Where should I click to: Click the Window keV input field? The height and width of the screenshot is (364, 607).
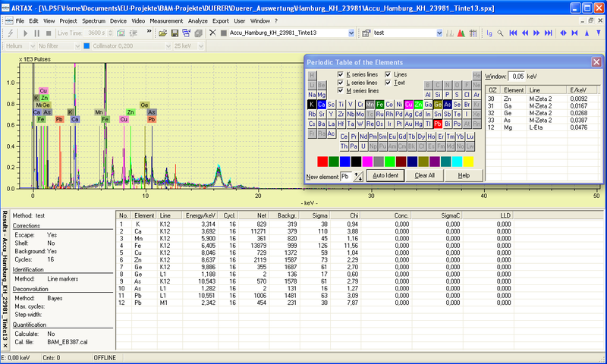[x=517, y=77]
